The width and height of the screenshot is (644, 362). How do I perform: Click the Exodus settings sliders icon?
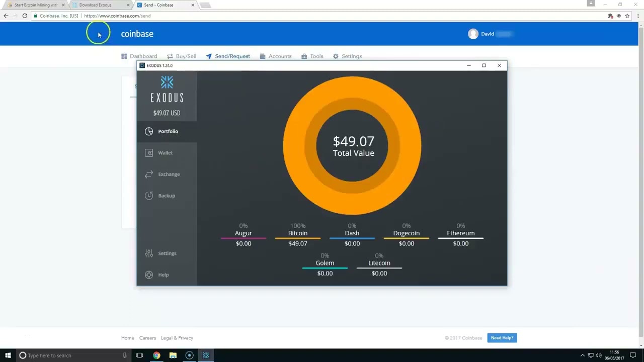click(x=149, y=253)
